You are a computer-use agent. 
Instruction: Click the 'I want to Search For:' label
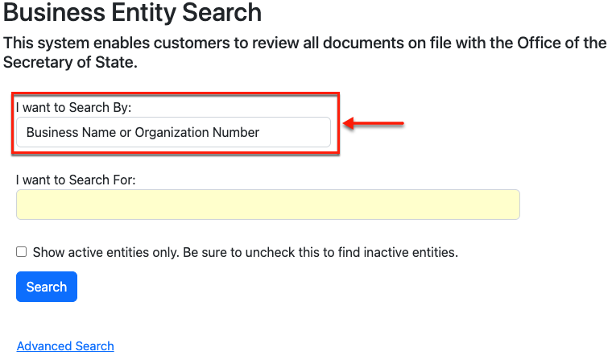tap(76, 180)
